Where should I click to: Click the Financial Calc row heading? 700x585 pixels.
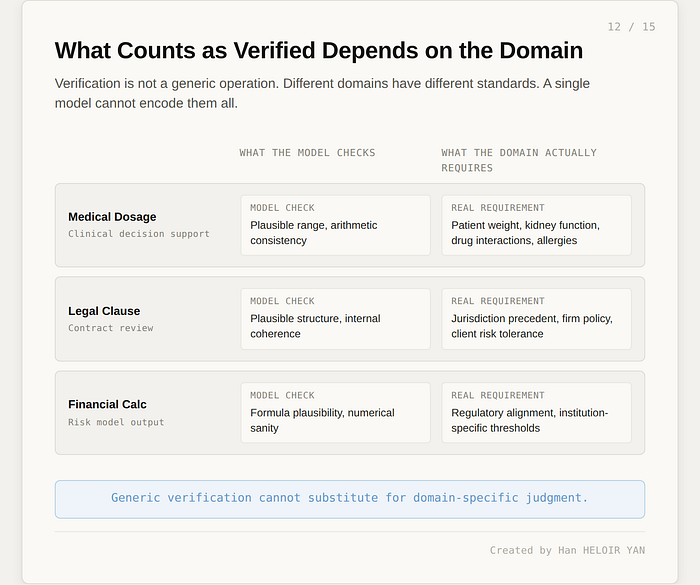click(x=107, y=405)
